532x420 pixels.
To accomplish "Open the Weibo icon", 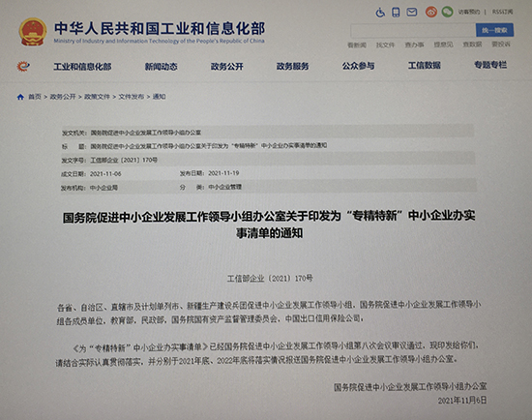I will (431, 12).
